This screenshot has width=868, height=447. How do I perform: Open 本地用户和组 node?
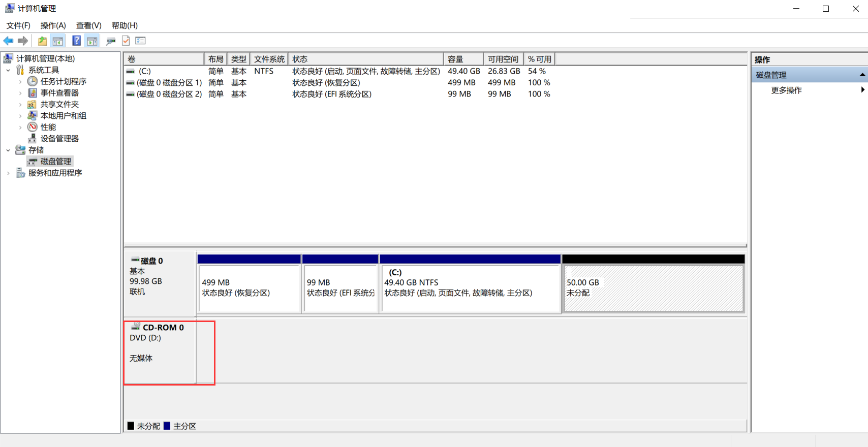point(64,116)
